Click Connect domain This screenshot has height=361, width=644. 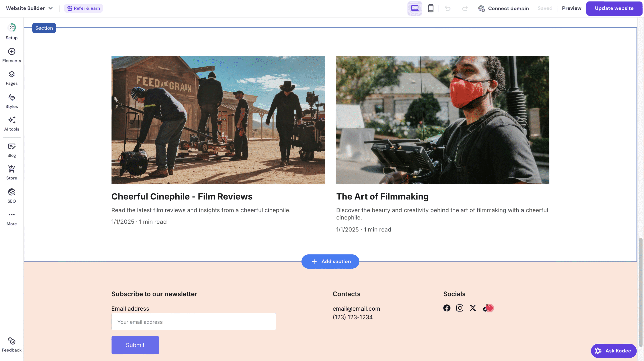pos(503,8)
